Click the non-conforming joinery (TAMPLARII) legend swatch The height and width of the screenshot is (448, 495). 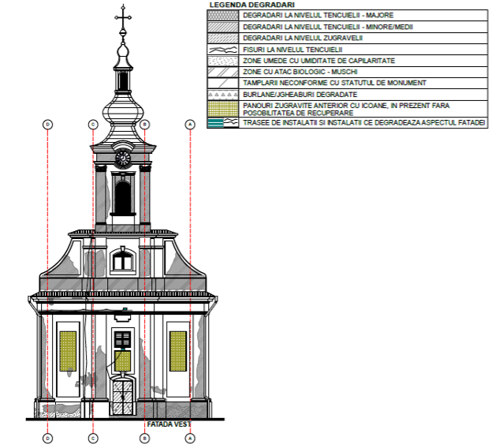[223, 83]
